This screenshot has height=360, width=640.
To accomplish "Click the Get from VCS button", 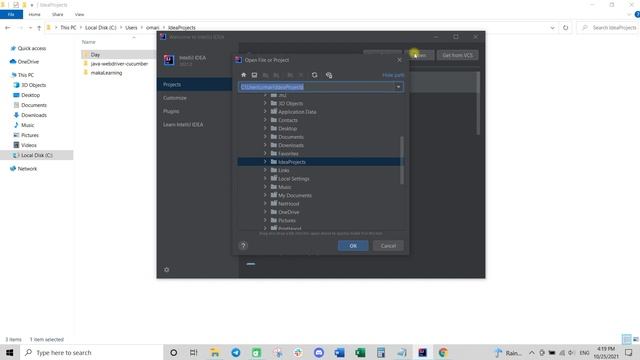I will coord(458,55).
